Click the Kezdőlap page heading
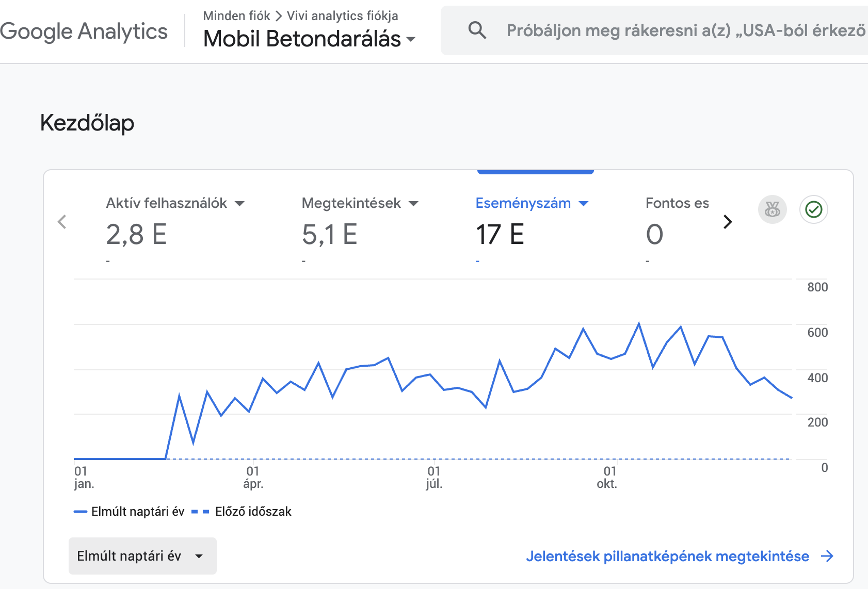The height and width of the screenshot is (589, 868). [87, 123]
